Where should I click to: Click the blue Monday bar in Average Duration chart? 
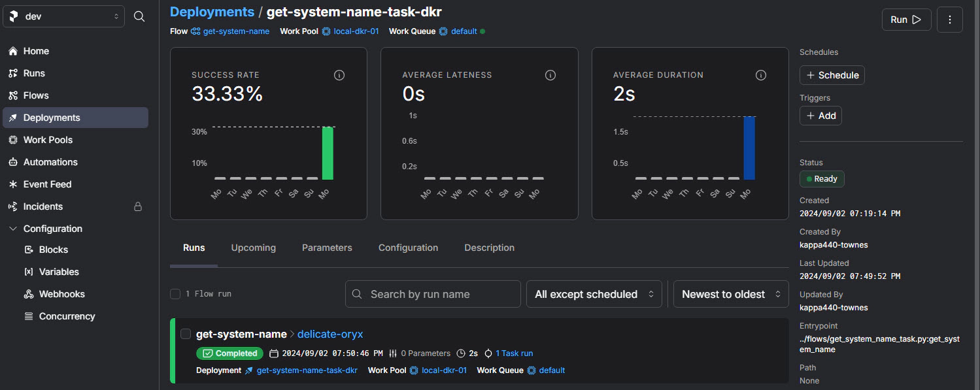click(749, 148)
